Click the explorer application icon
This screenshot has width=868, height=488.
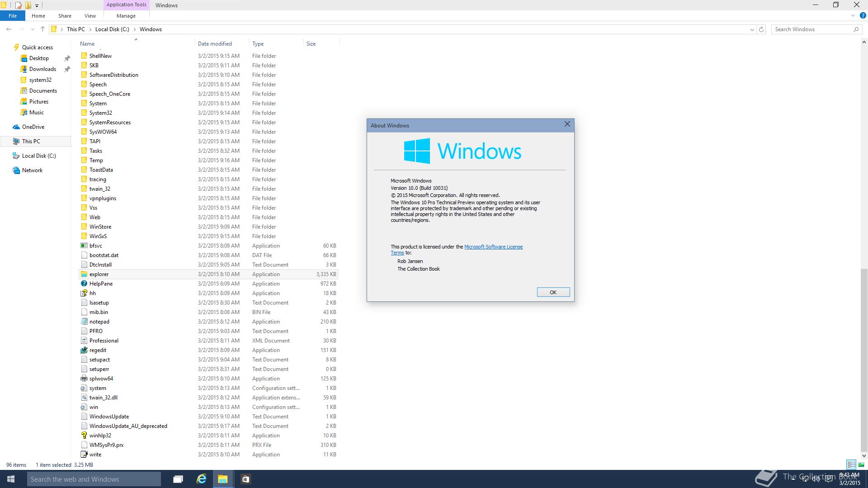click(84, 274)
